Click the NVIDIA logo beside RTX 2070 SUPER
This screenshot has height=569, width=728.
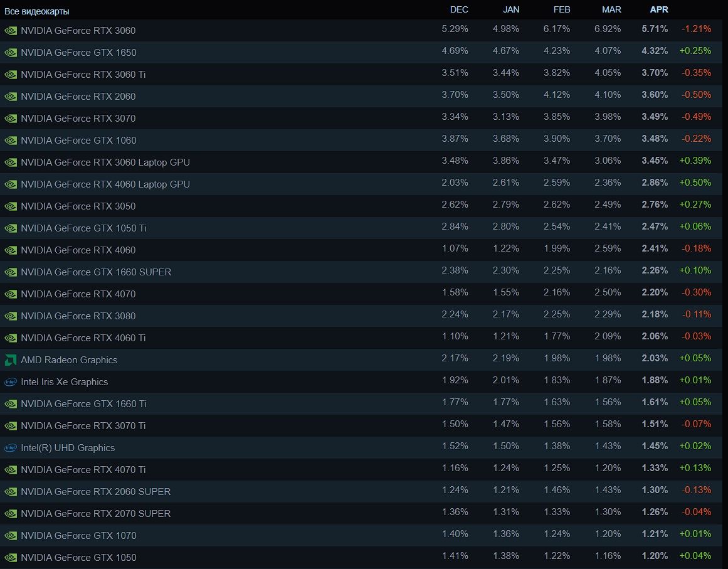click(x=11, y=514)
